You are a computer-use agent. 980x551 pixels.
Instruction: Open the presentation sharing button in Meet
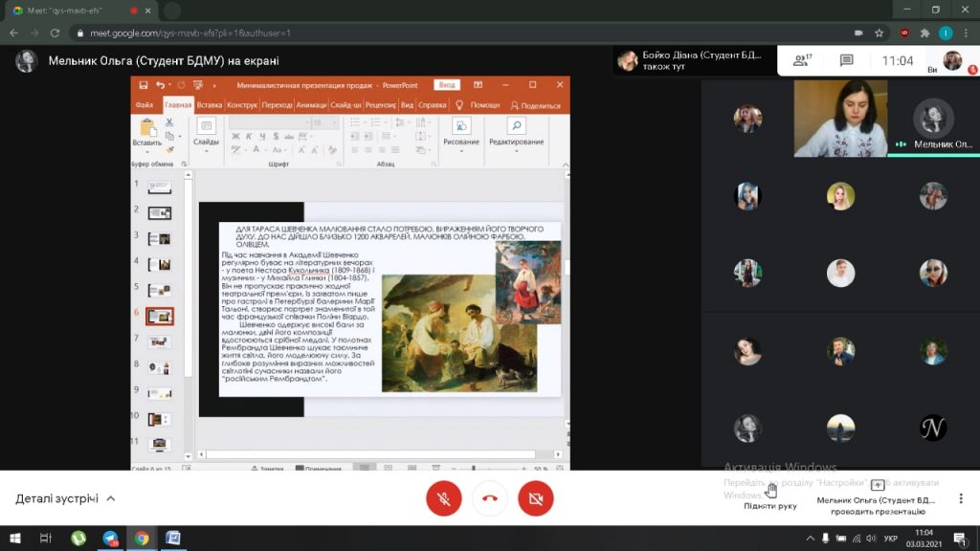coord(878,497)
